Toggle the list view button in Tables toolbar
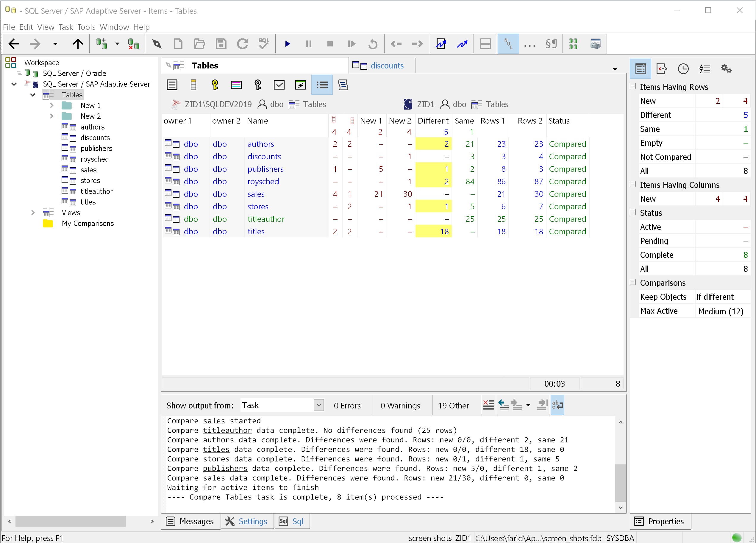 pyautogui.click(x=322, y=85)
